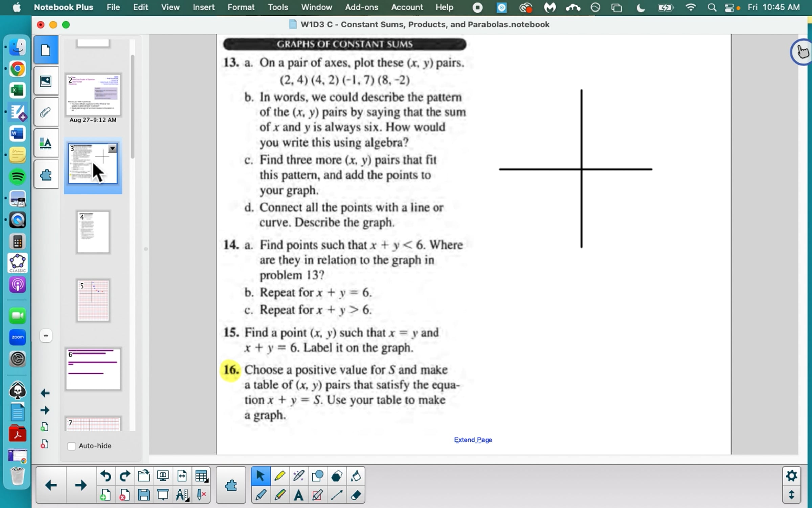
Task: Pick the Shapes tool
Action: coord(317,476)
